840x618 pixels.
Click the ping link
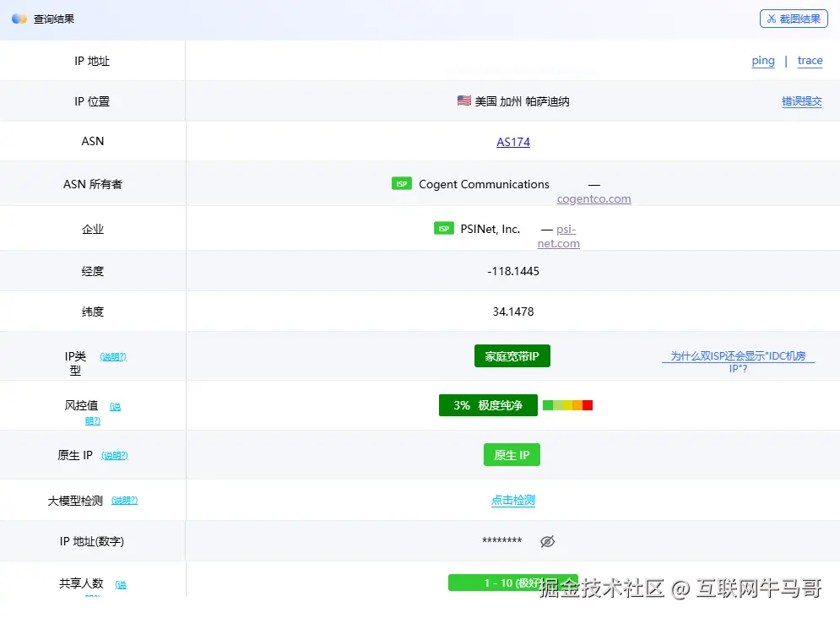point(763,61)
